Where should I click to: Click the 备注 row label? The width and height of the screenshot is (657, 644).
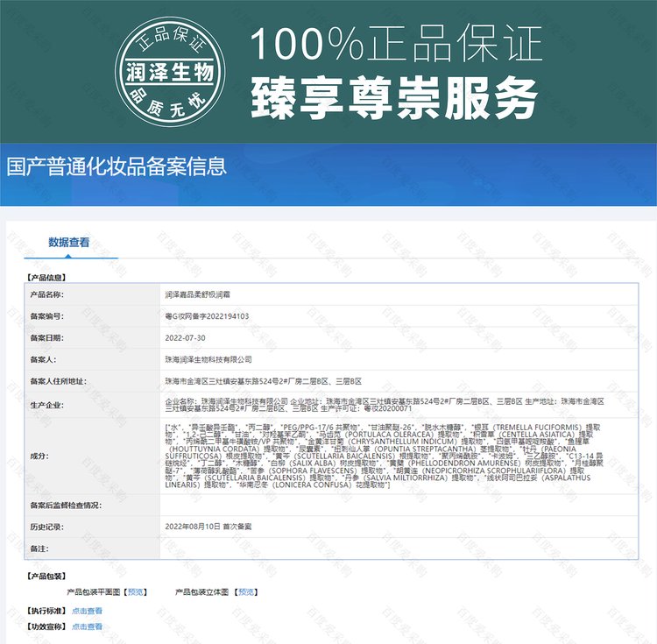coord(39,548)
